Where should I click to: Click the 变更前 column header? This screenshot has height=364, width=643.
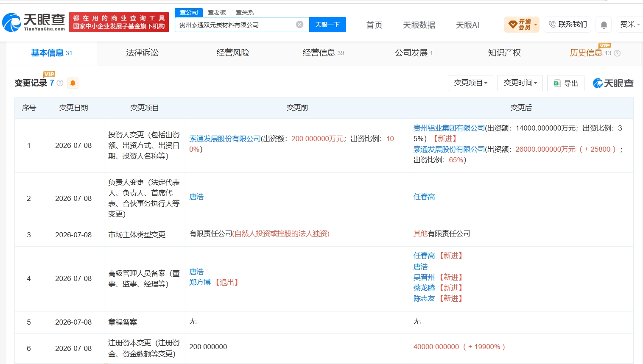297,108
